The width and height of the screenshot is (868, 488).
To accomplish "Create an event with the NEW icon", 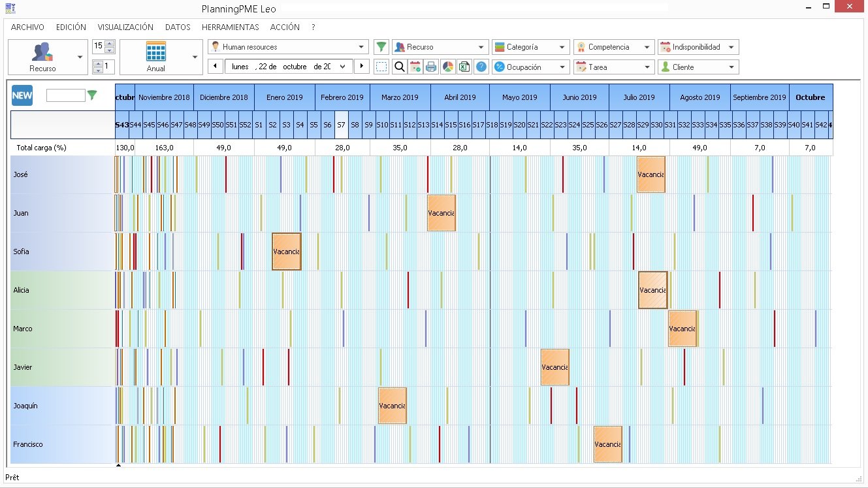I will tap(22, 95).
